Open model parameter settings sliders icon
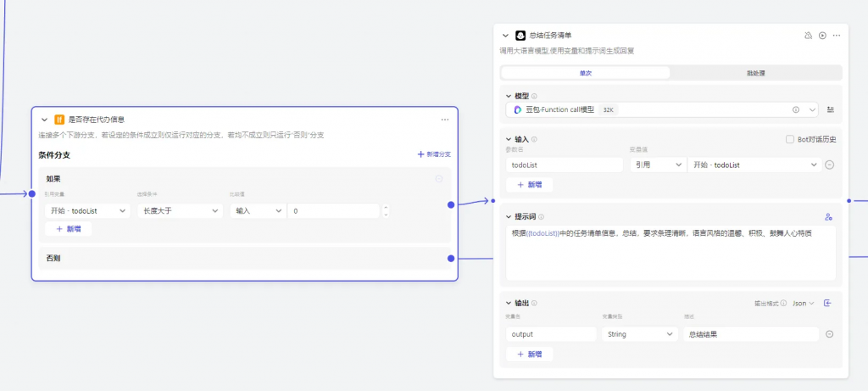Viewport: 868px width, 391px height. coord(831,109)
